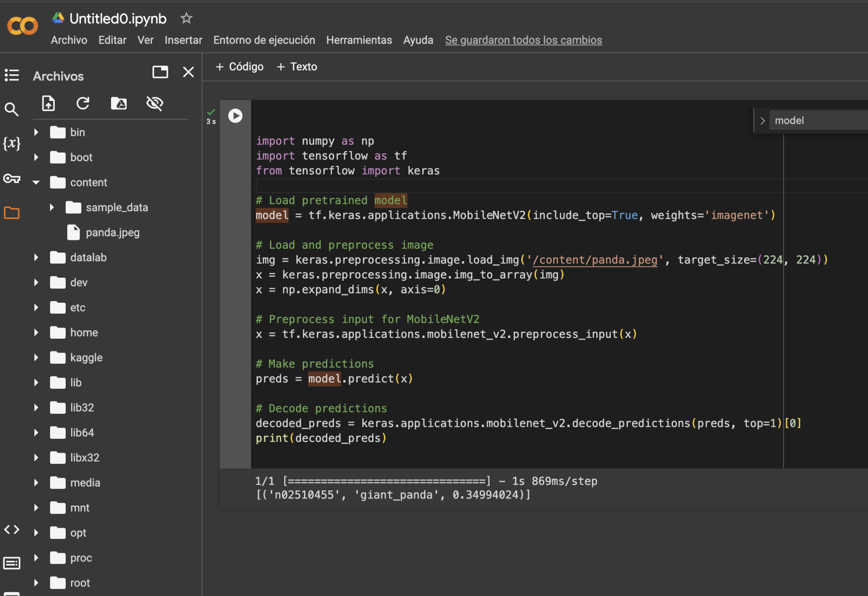Expand the dev folder
868x596 pixels.
[x=36, y=282]
